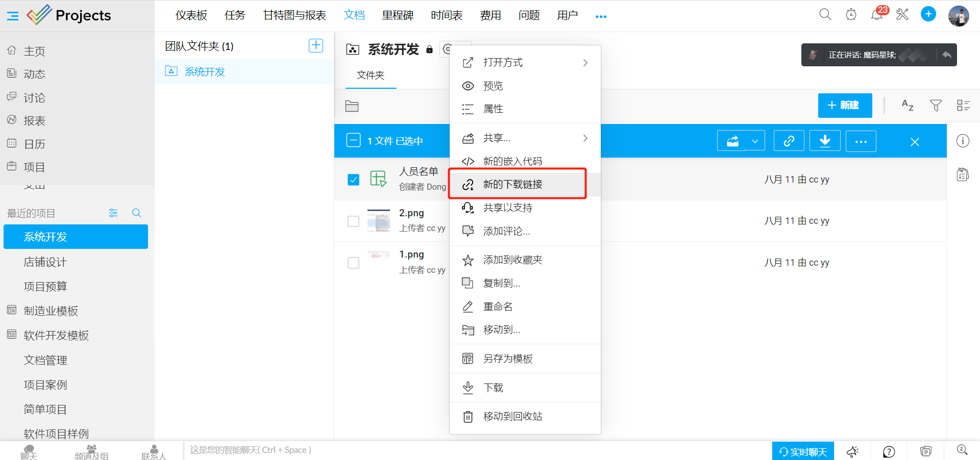Click the copy link icon in selection bar

(x=789, y=141)
